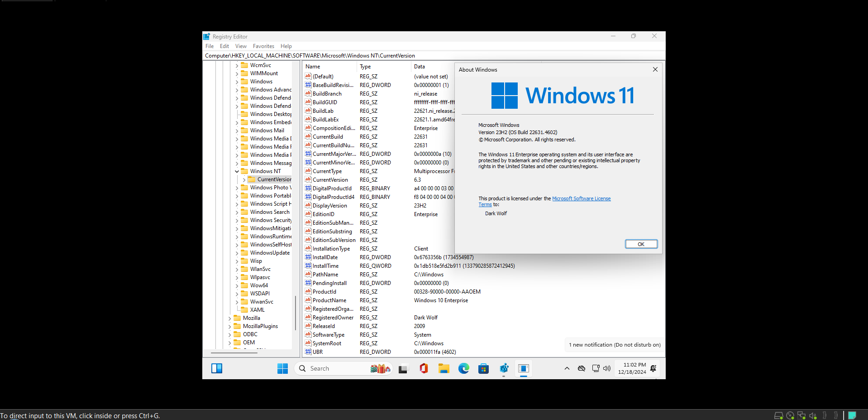Click the 1 new notification popup
This screenshot has height=420, width=868.
615,345
